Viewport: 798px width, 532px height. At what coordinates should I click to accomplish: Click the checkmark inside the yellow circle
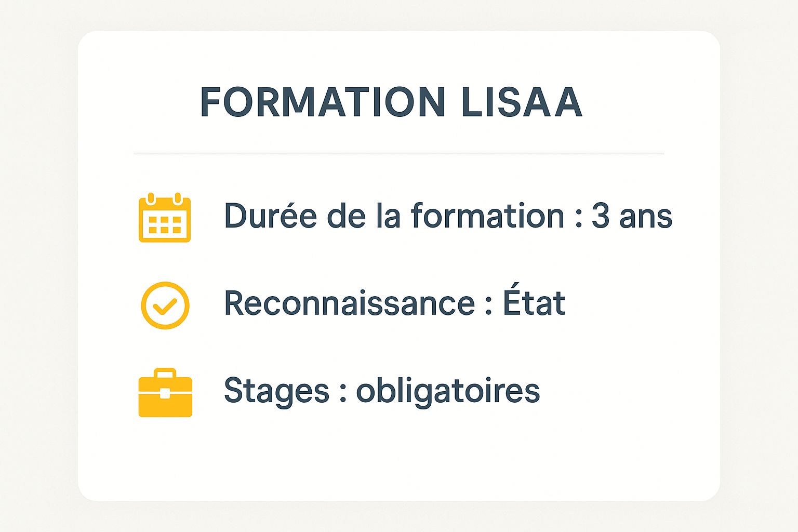click(165, 306)
